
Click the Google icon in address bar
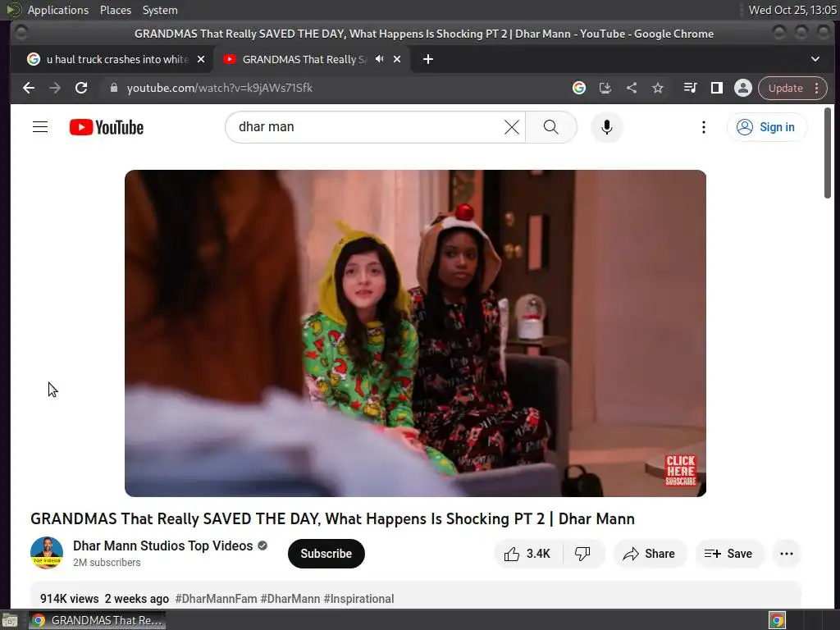(x=578, y=88)
